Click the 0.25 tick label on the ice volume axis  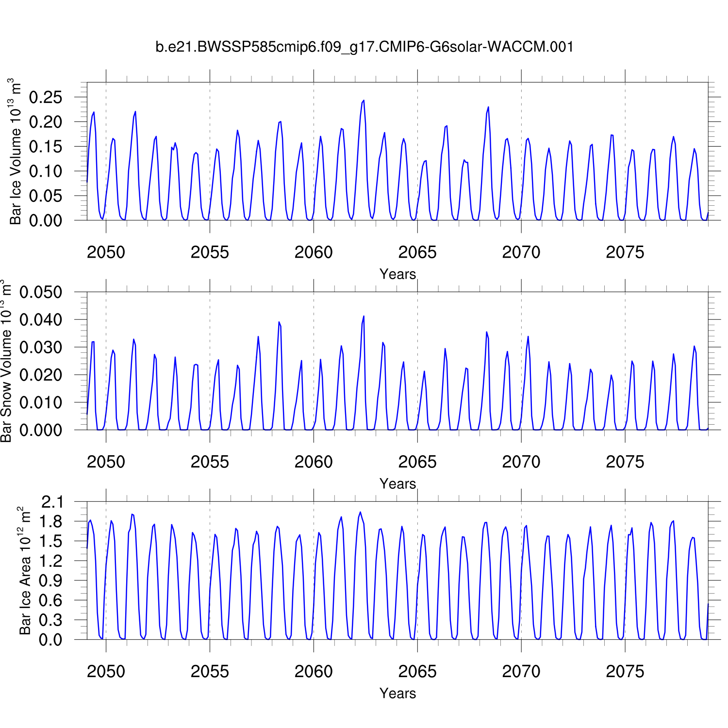[x=46, y=97]
